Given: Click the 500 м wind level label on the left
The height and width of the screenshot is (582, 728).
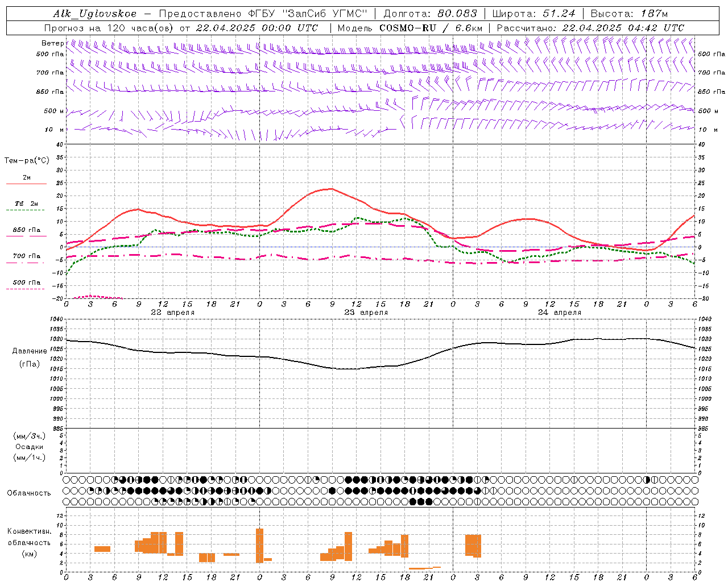Looking at the screenshot, I should [x=53, y=111].
